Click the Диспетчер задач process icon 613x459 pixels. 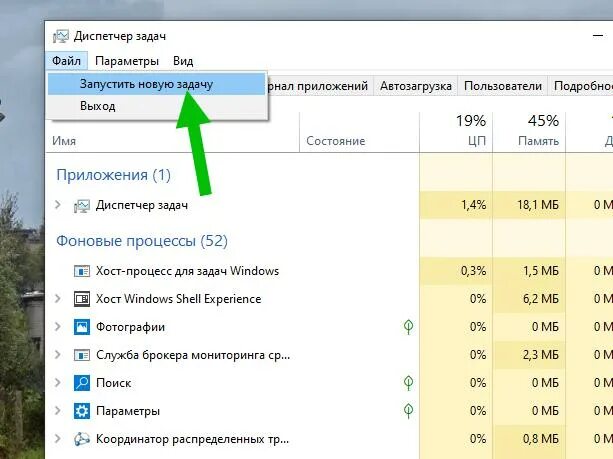click(x=82, y=205)
